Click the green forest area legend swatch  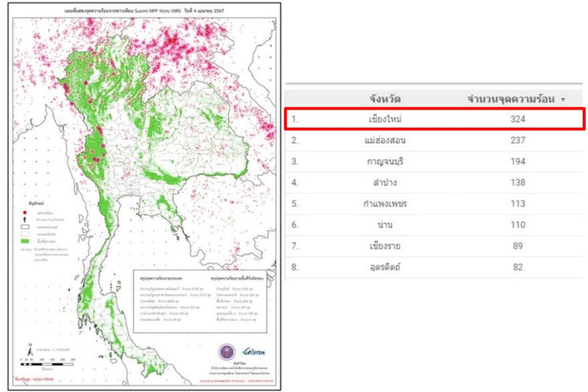[x=25, y=240]
